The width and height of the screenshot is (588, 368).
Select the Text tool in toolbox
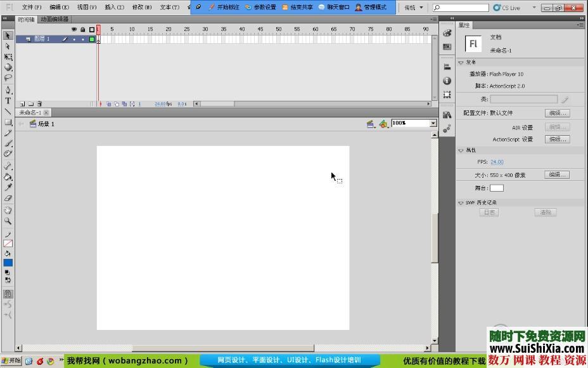(x=8, y=100)
